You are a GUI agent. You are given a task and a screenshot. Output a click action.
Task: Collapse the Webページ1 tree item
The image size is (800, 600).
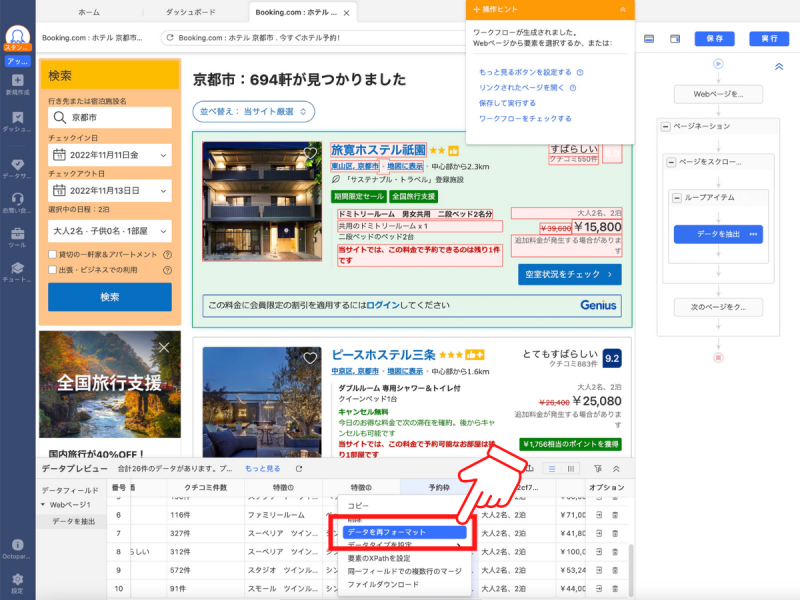(x=43, y=505)
